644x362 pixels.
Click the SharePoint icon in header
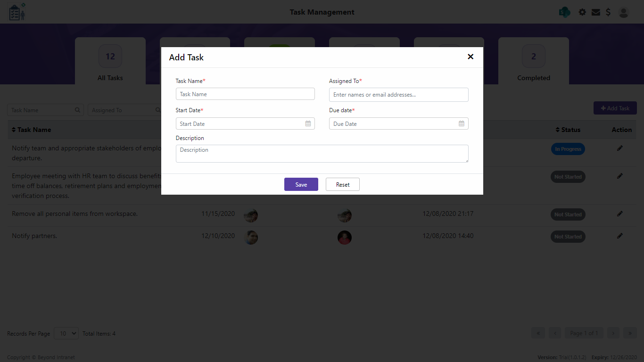click(564, 12)
